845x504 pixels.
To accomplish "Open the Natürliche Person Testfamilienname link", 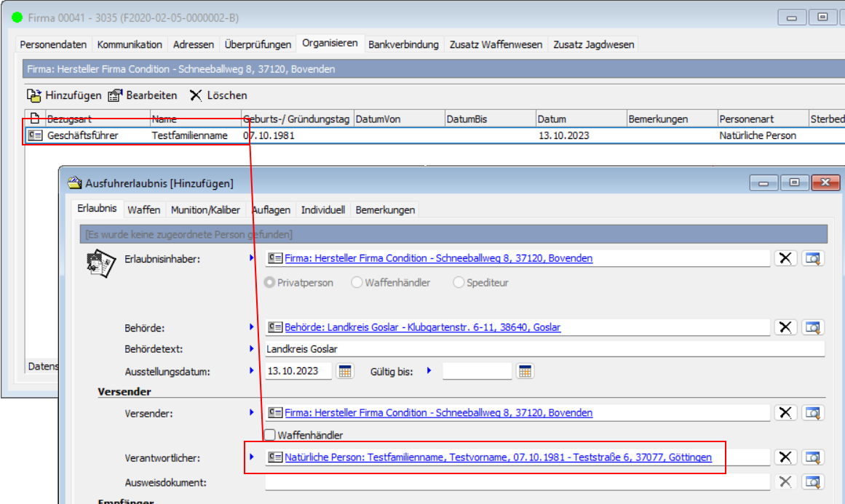I will (x=498, y=457).
